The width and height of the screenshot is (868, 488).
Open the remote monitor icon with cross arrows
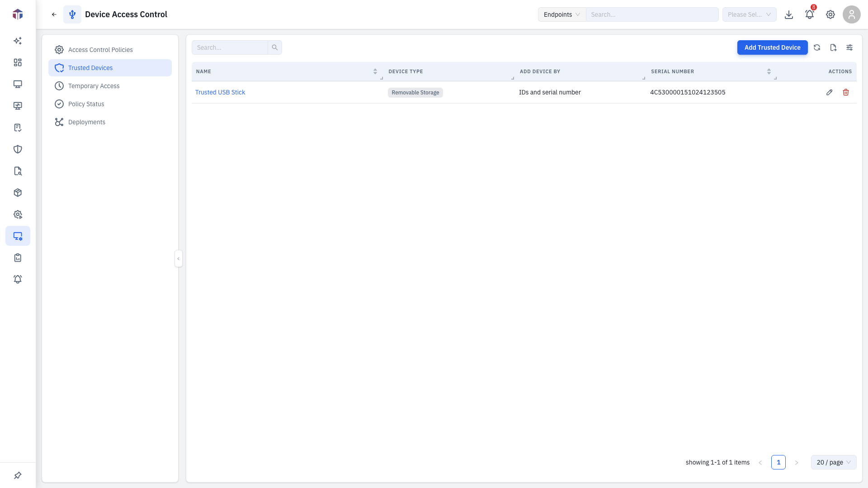(18, 106)
